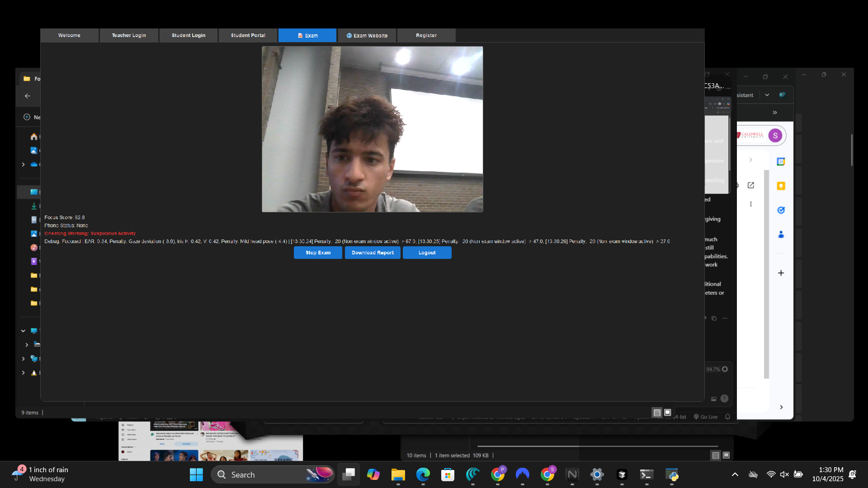Click the Download Report button

pyautogui.click(x=373, y=253)
